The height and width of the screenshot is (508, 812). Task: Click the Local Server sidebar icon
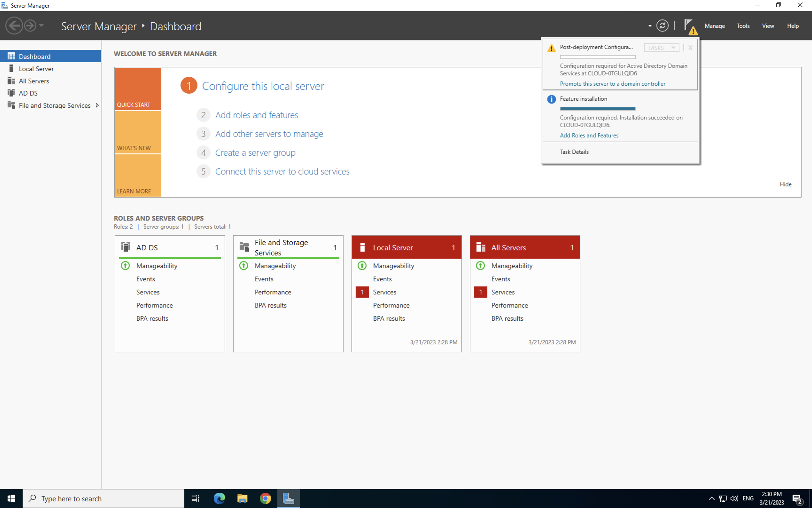click(x=12, y=68)
